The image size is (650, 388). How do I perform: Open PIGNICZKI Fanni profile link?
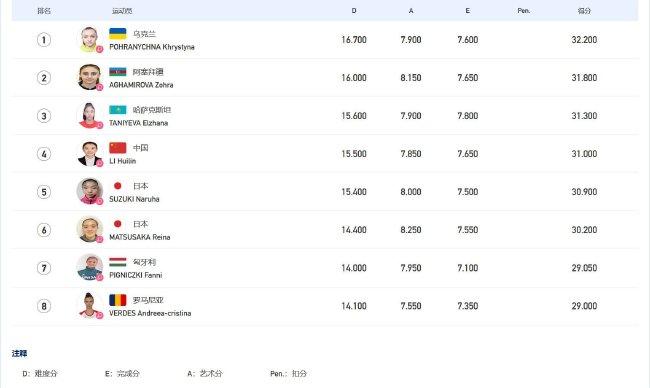point(136,275)
